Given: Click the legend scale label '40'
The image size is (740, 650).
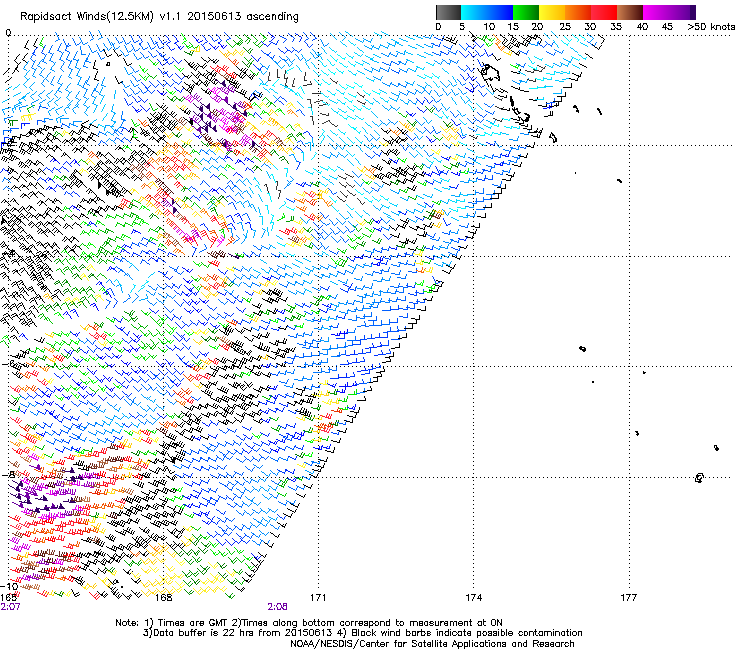Looking at the screenshot, I should click(x=642, y=27).
